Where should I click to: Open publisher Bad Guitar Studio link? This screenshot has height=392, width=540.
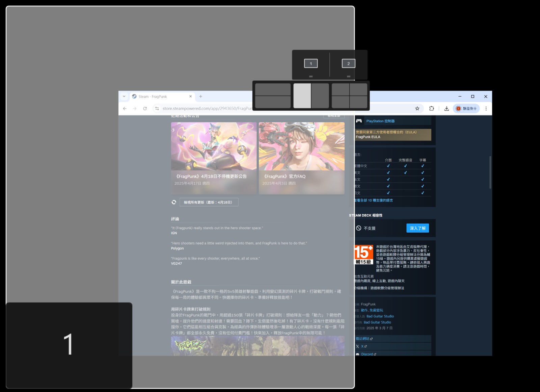[377, 322]
